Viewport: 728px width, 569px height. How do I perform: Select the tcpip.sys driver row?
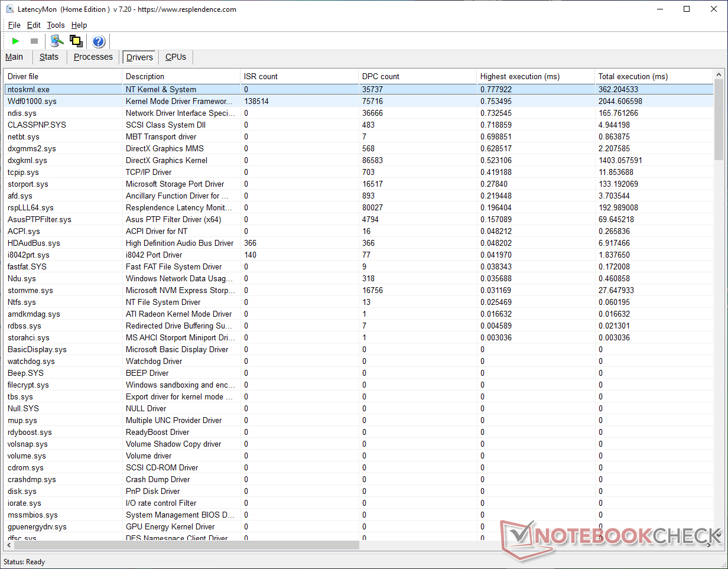coord(359,172)
